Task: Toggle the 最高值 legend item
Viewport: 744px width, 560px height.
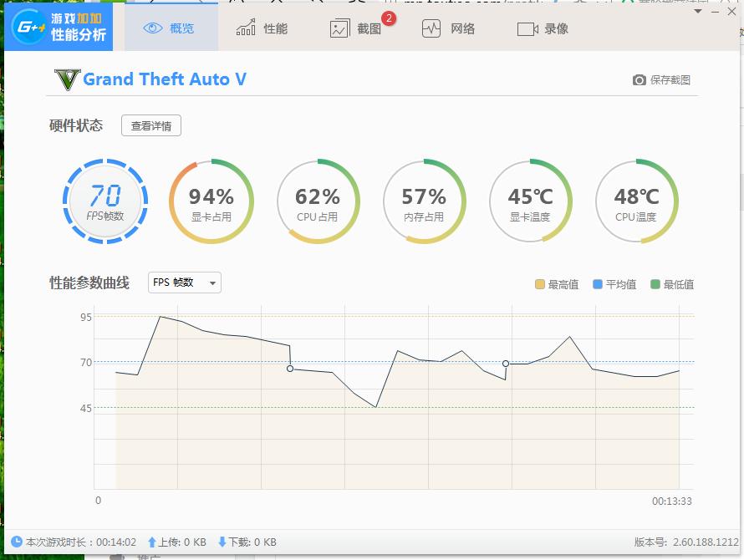Action: [x=556, y=284]
